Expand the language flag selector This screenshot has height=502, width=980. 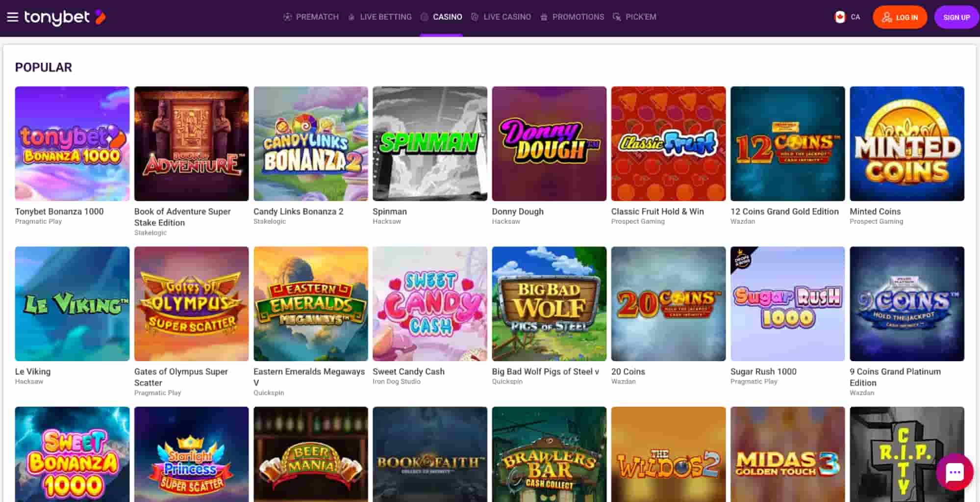pos(839,17)
